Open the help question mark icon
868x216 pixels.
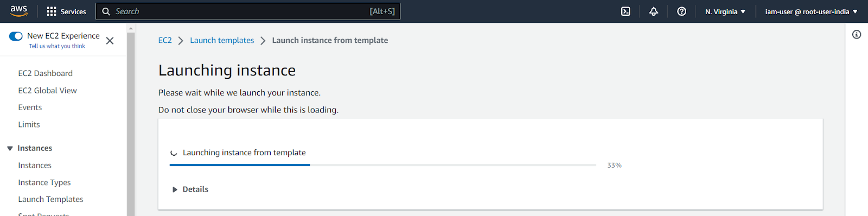[682, 11]
